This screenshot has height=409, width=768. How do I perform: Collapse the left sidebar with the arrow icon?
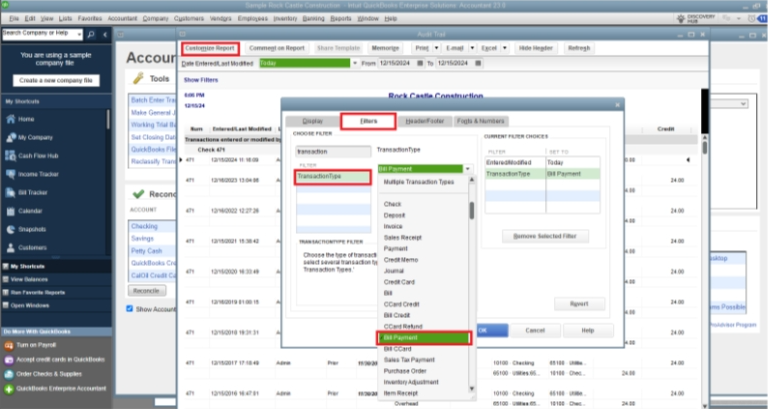click(105, 34)
